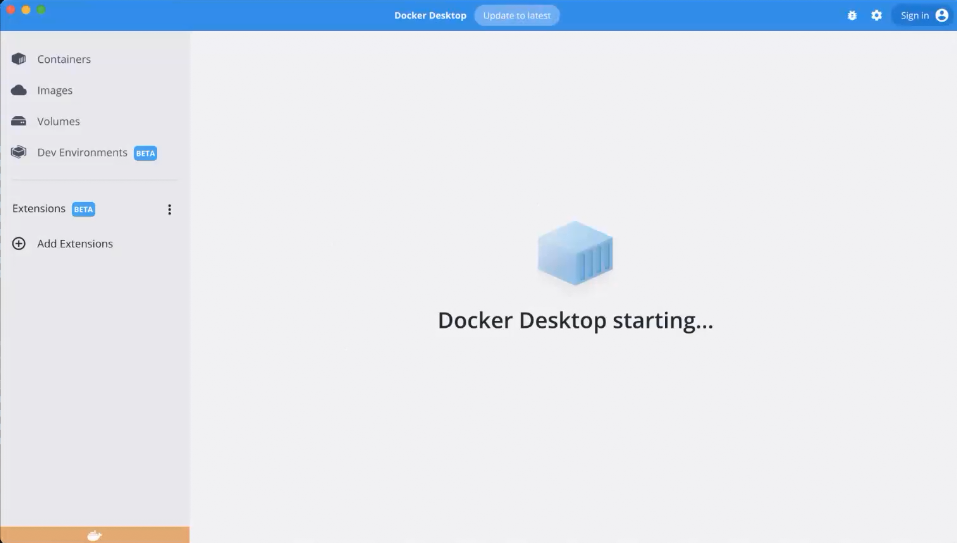The width and height of the screenshot is (957, 543).
Task: Select the Containers label in the sidebar
Action: click(x=64, y=59)
